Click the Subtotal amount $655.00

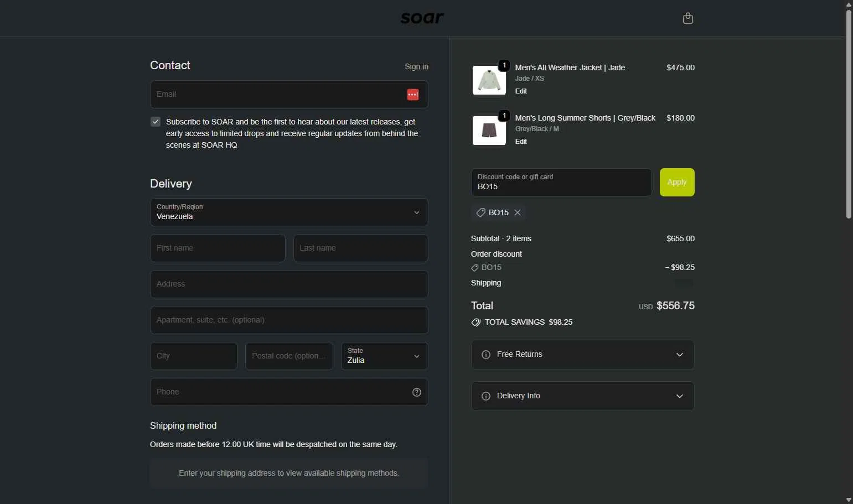pos(680,238)
